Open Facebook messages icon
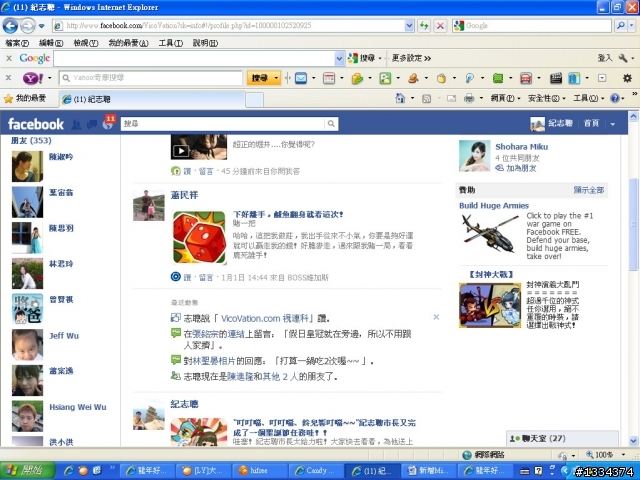640x480 pixels. pos(91,124)
